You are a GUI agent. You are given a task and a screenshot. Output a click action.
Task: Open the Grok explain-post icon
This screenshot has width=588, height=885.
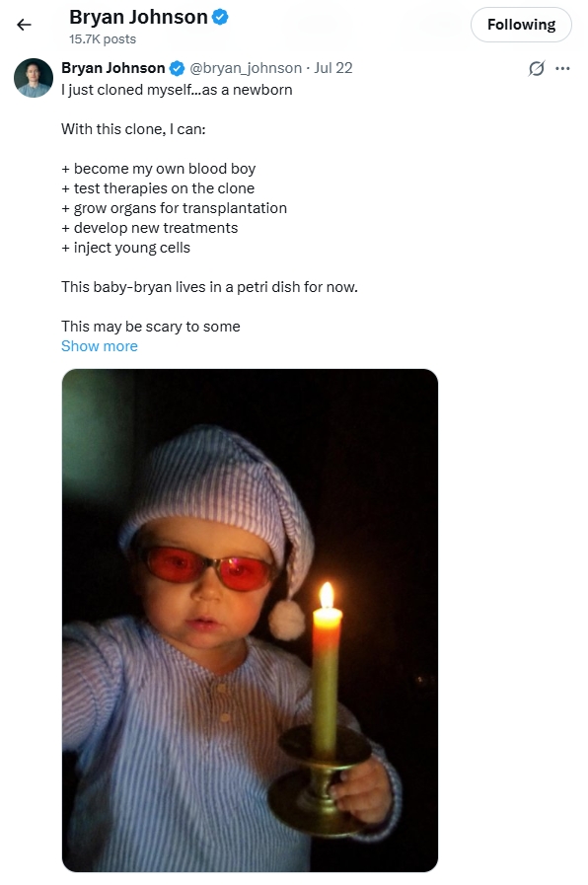pyautogui.click(x=537, y=68)
